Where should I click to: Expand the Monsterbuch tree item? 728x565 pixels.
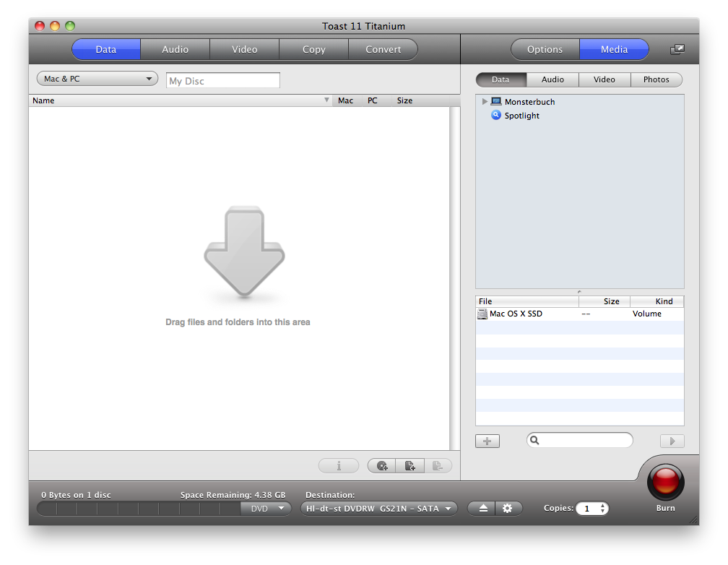coord(484,101)
